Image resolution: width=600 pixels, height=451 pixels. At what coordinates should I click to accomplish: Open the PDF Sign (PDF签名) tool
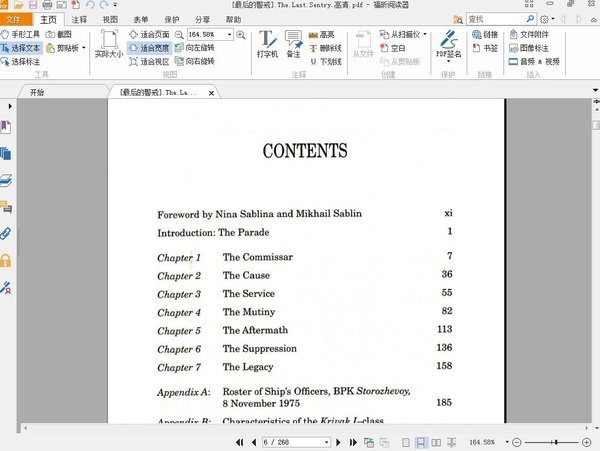tap(448, 43)
